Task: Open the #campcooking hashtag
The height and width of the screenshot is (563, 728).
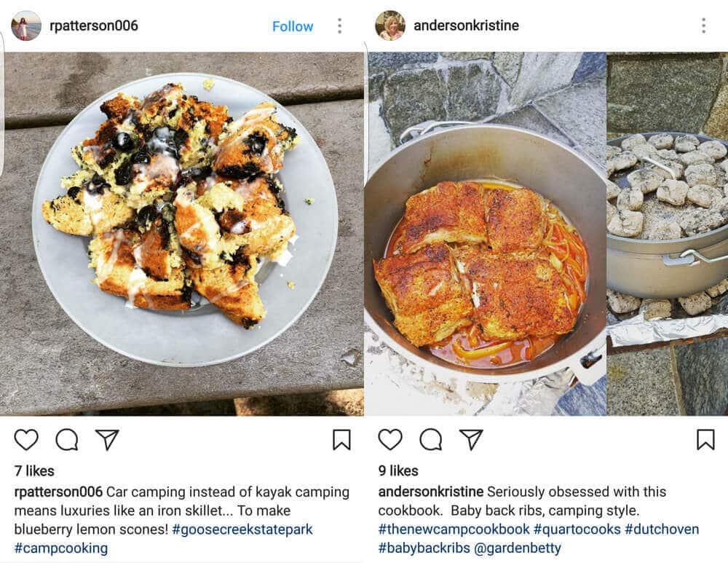Action: pos(61,548)
